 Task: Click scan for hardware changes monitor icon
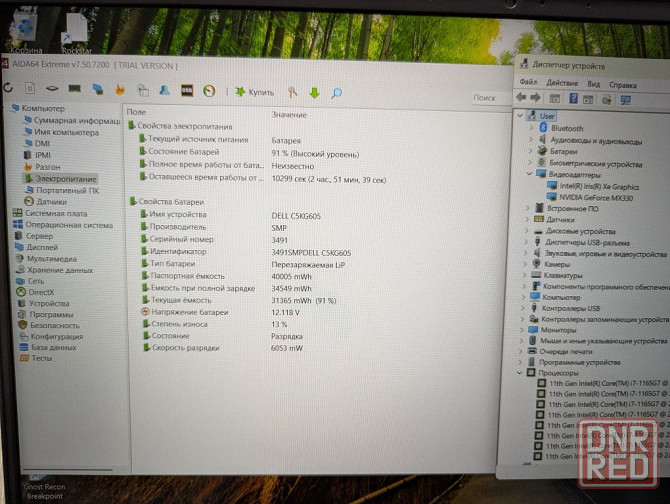tap(626, 100)
